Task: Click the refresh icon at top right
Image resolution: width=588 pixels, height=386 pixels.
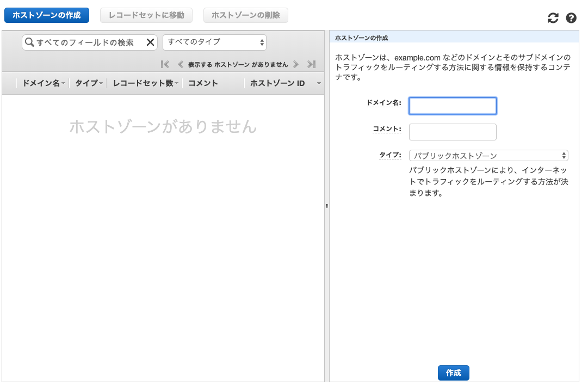Action: 553,18
